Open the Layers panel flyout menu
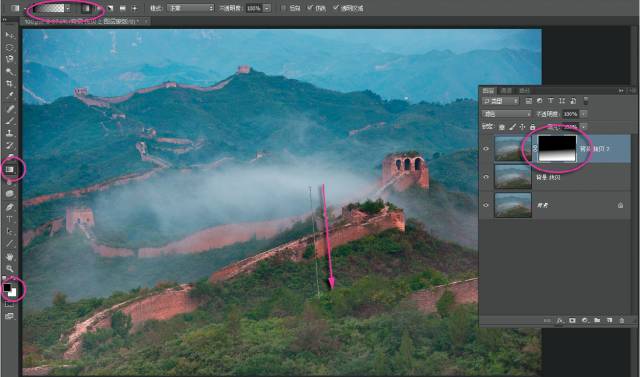The height and width of the screenshot is (377, 640). (x=633, y=91)
